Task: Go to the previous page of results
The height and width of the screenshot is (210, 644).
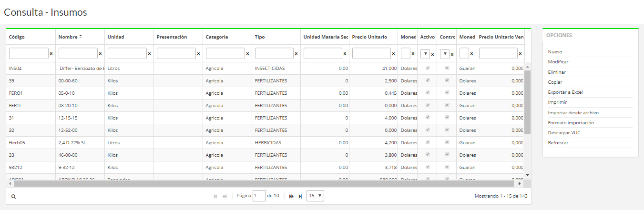Action: 225,196
